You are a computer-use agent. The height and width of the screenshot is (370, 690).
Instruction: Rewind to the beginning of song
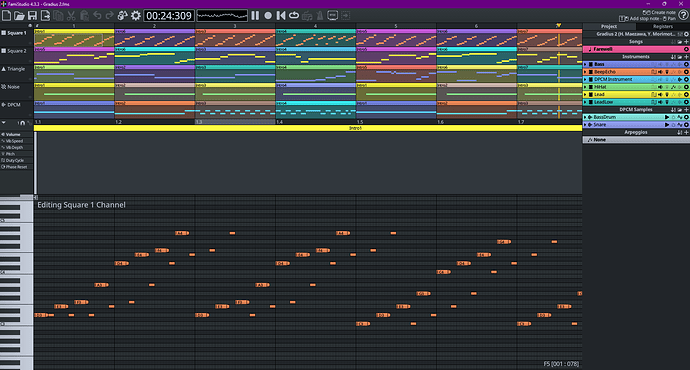[x=281, y=16]
